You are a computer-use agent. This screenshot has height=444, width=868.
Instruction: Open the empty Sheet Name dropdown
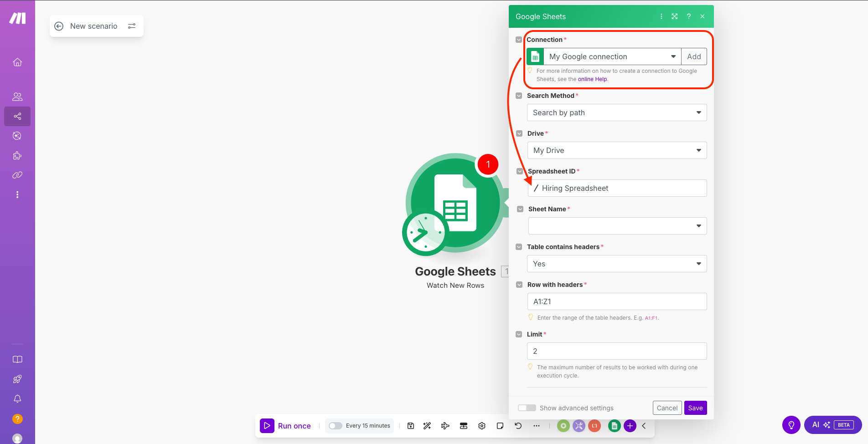[616, 225]
